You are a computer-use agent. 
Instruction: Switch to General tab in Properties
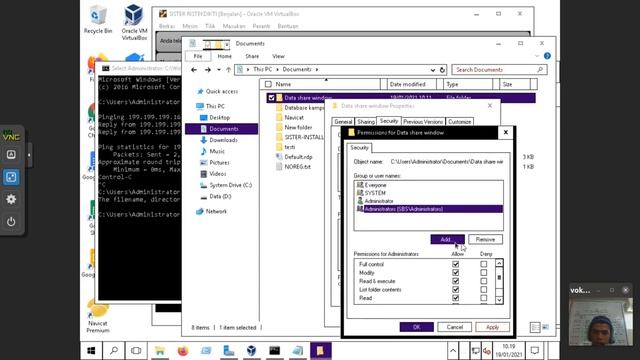click(x=343, y=122)
